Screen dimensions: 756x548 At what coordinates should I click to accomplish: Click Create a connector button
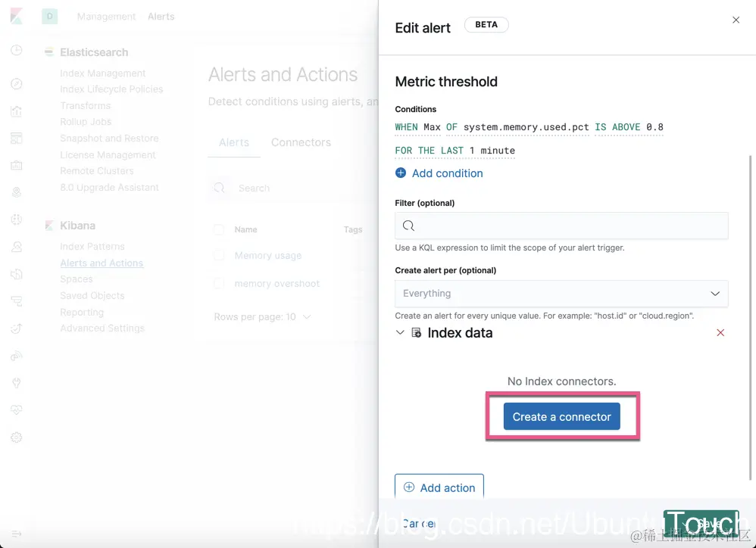tap(561, 416)
